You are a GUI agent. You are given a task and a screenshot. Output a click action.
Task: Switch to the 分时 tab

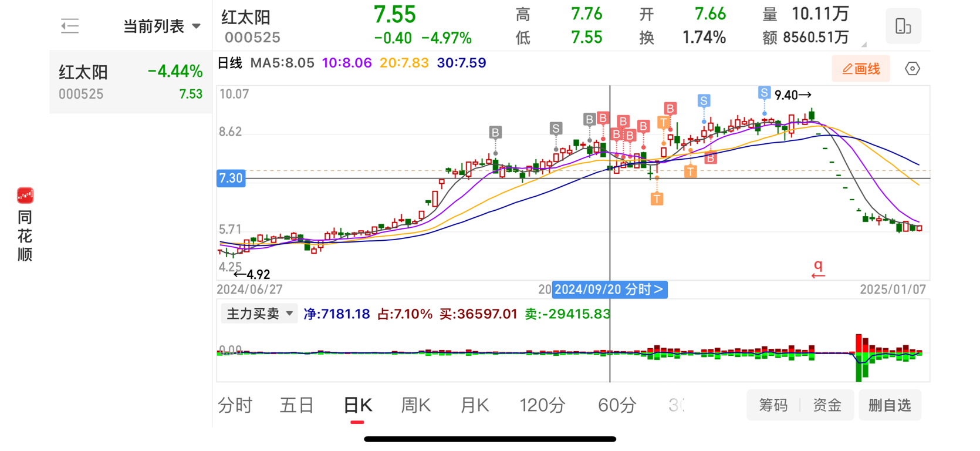pos(235,405)
